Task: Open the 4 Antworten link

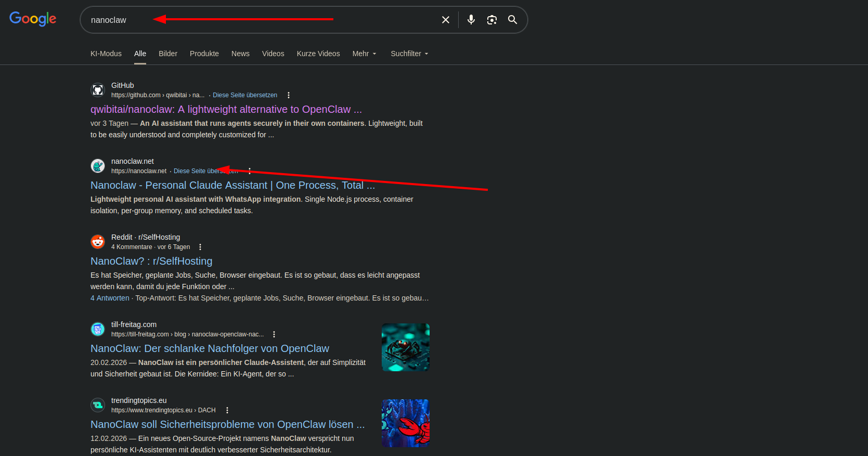Action: point(110,298)
